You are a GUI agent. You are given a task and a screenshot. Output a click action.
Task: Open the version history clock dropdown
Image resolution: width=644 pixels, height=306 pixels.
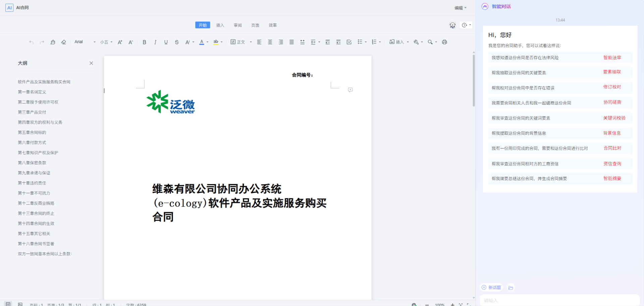click(466, 25)
